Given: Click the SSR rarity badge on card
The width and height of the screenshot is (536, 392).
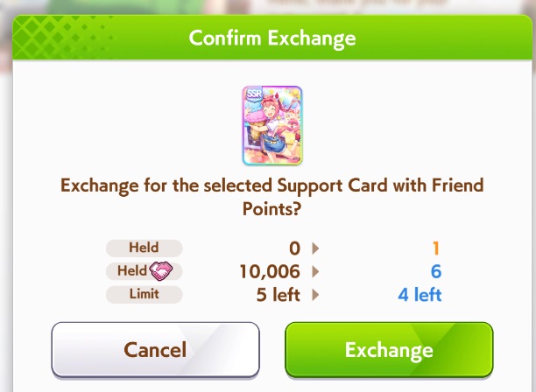Looking at the screenshot, I should (254, 94).
